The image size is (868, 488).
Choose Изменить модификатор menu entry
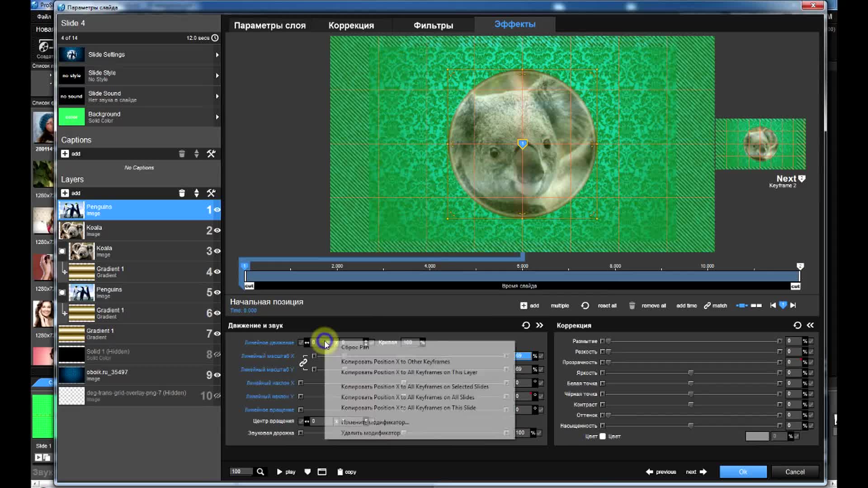click(x=375, y=422)
